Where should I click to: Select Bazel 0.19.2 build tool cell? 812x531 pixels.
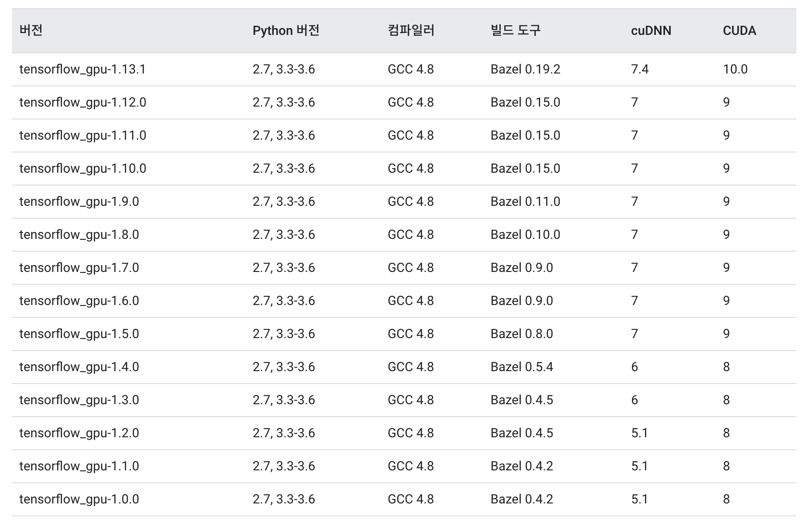(525, 69)
